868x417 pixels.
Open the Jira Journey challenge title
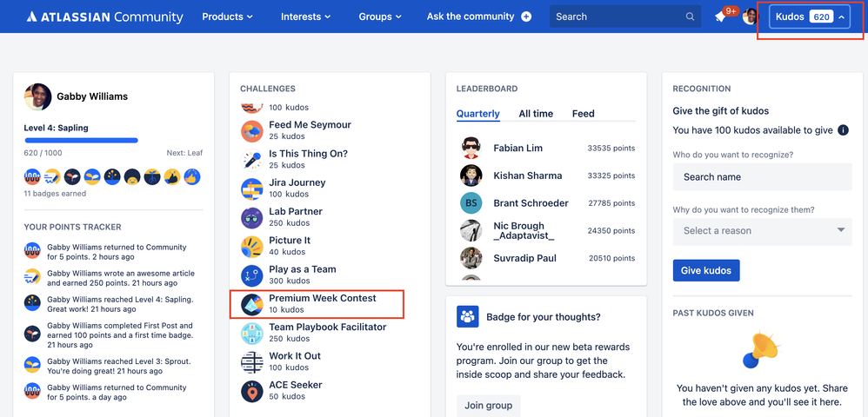click(297, 182)
